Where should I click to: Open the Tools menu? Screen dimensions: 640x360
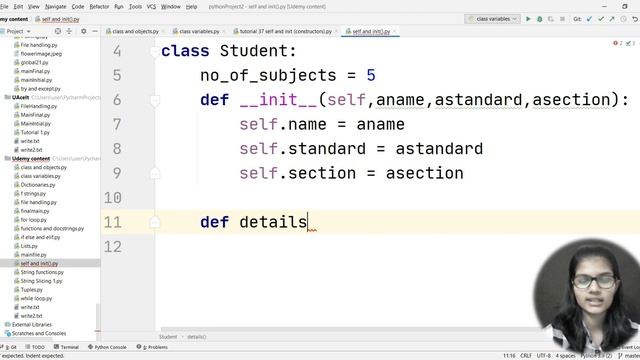[135, 7]
